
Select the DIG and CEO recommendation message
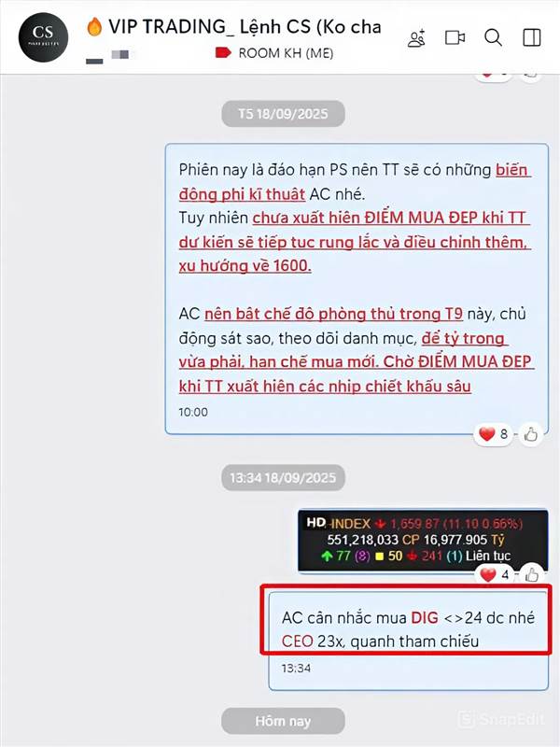coord(409,641)
